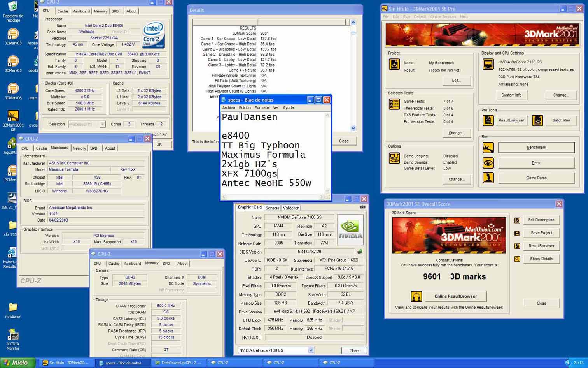
Task: Click the Online ResultBrowser button
Action: click(x=456, y=296)
